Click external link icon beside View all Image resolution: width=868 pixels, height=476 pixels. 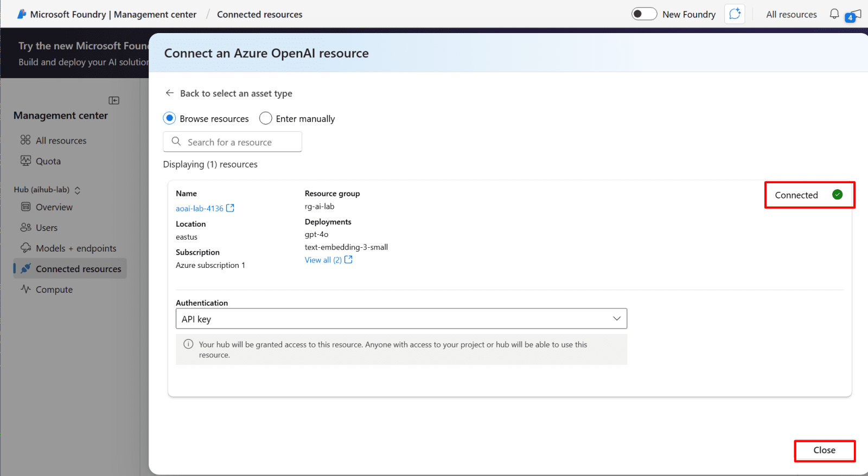(x=348, y=260)
